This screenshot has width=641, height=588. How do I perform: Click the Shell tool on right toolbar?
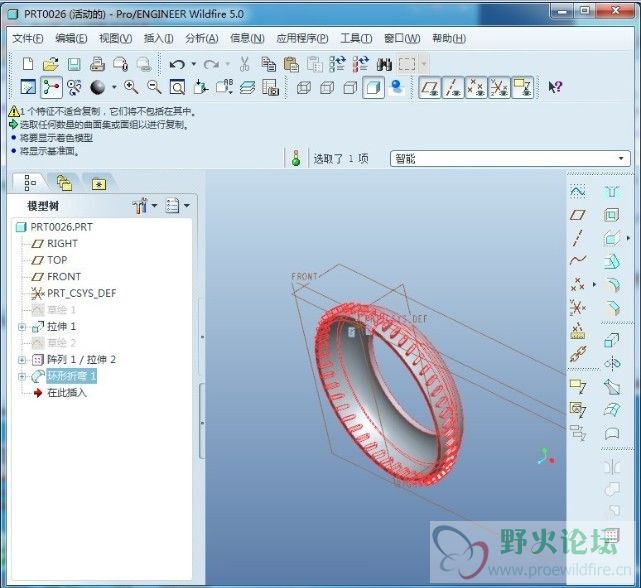[612, 214]
